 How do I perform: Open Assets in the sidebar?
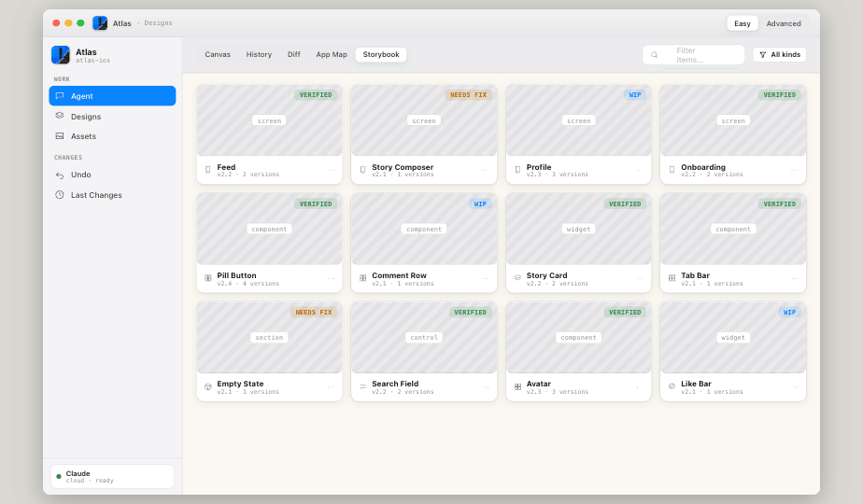112,136
